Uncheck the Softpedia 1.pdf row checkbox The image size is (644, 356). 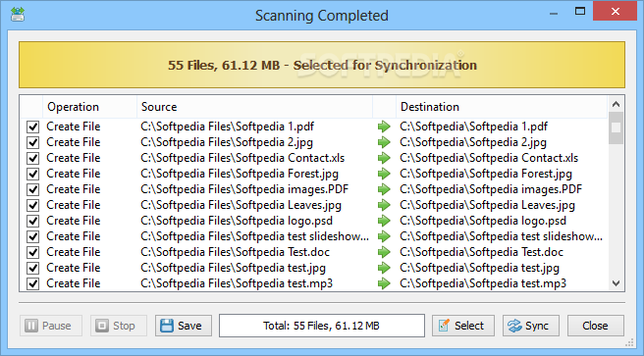click(32, 127)
